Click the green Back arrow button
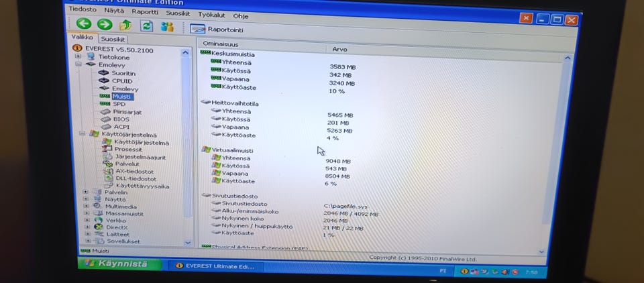 click(84, 23)
